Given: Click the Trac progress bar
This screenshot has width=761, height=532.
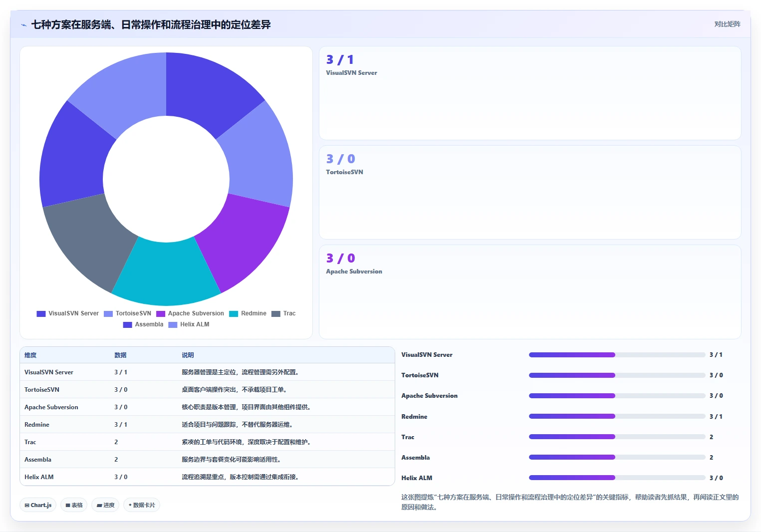Looking at the screenshot, I should 617,437.
